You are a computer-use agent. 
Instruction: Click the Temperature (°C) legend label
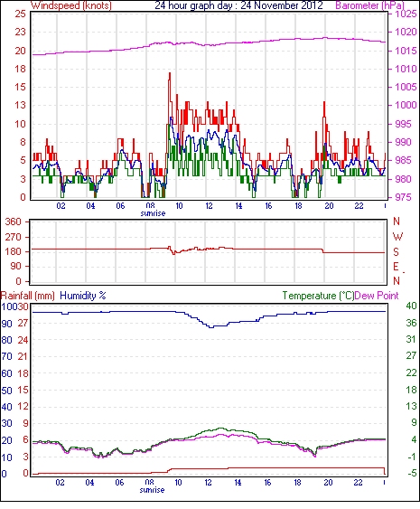(x=318, y=296)
